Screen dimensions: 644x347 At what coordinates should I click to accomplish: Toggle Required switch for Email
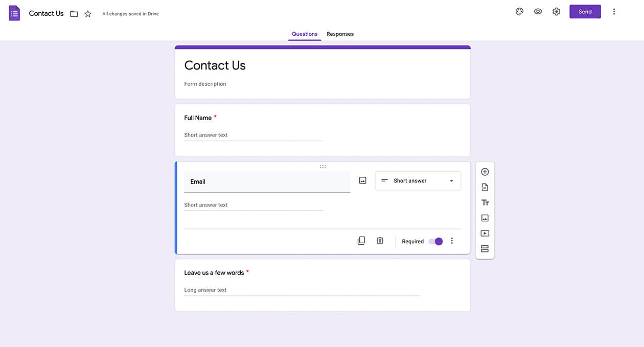(x=436, y=241)
